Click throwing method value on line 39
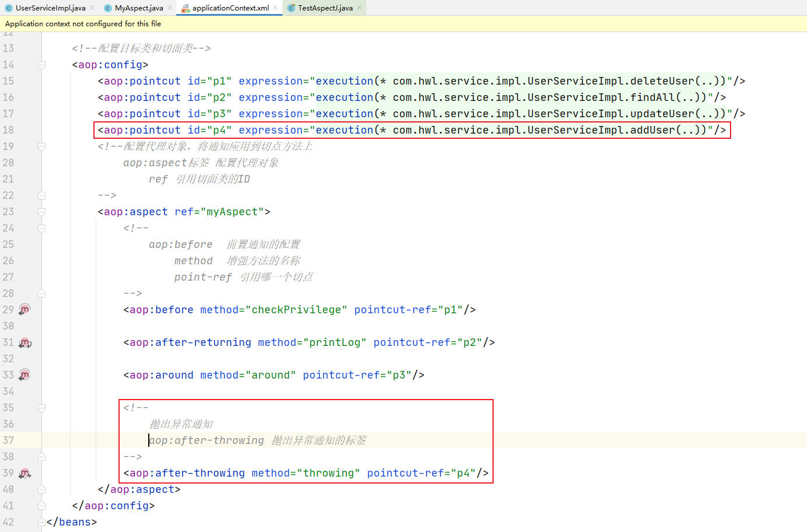Image resolution: width=807 pixels, height=532 pixels. tap(329, 473)
